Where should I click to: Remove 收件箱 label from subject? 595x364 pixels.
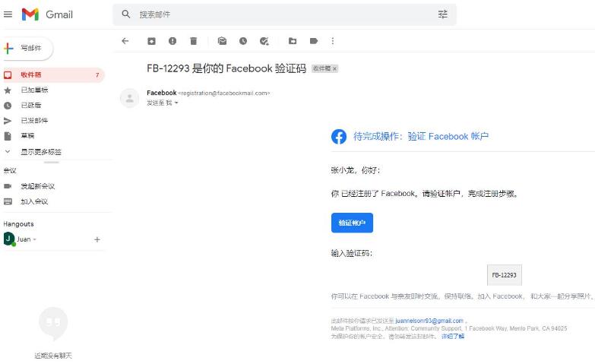[334, 68]
